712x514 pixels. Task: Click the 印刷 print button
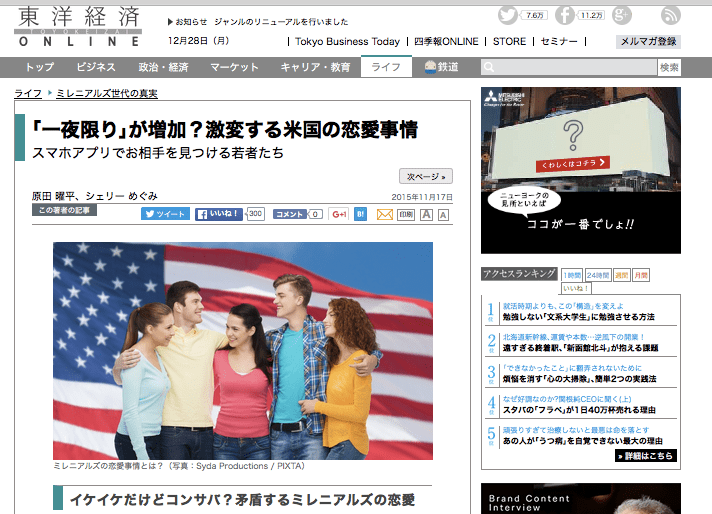(405, 214)
